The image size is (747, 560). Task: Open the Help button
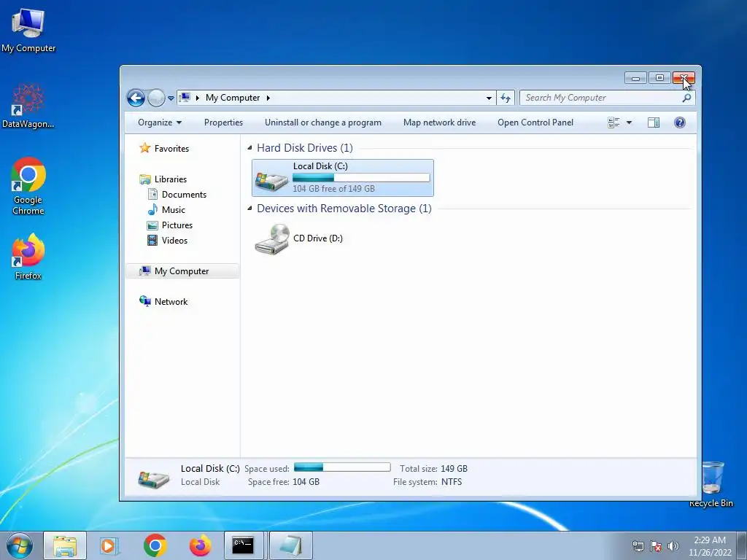coord(680,122)
